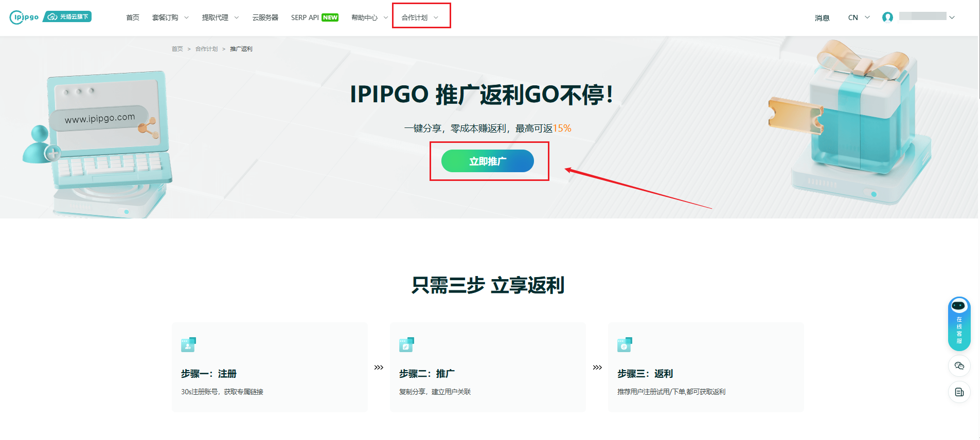Click the 光络云旗下 cloud badge
The width and height of the screenshot is (980, 440).
[x=67, y=17]
